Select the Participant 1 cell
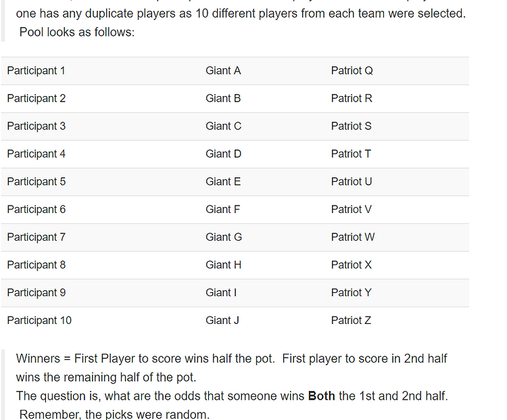This screenshot has width=507, height=420. (x=100, y=71)
